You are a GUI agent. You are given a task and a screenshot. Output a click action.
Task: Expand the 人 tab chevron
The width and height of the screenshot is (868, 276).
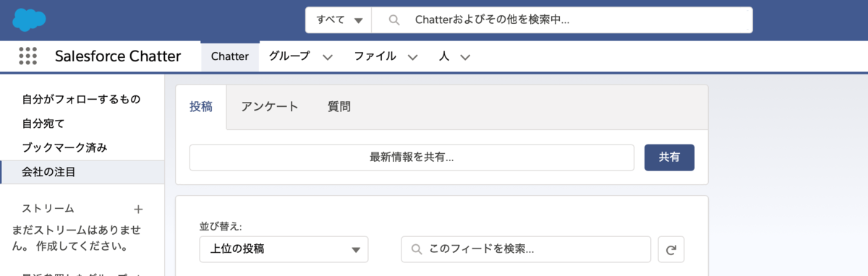coord(465,57)
